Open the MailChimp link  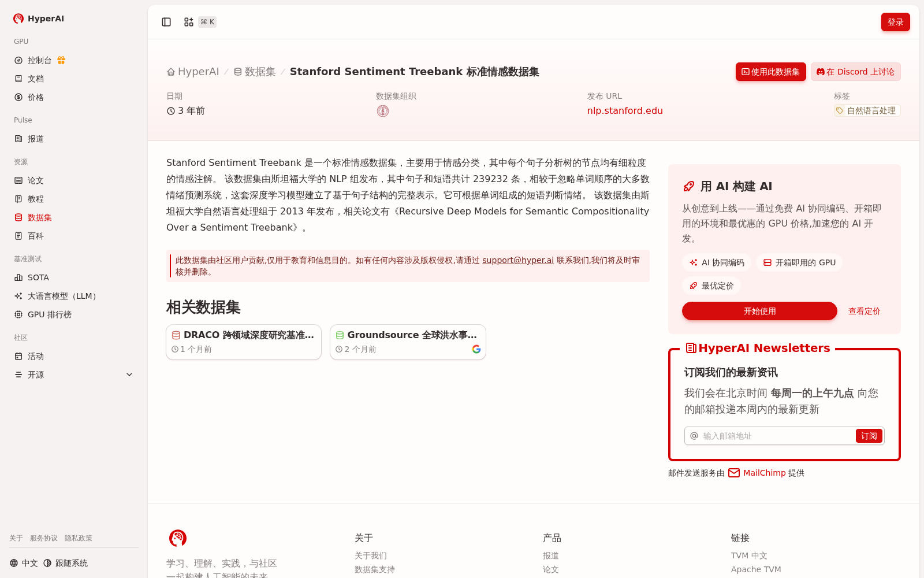pos(764,473)
